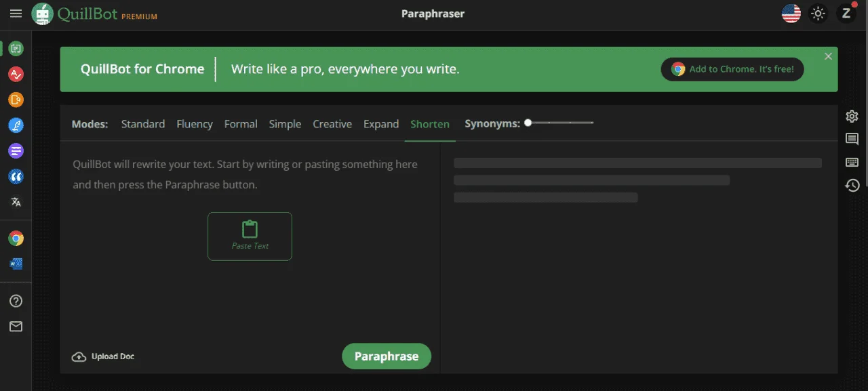Open the settings gear icon

[852, 117]
